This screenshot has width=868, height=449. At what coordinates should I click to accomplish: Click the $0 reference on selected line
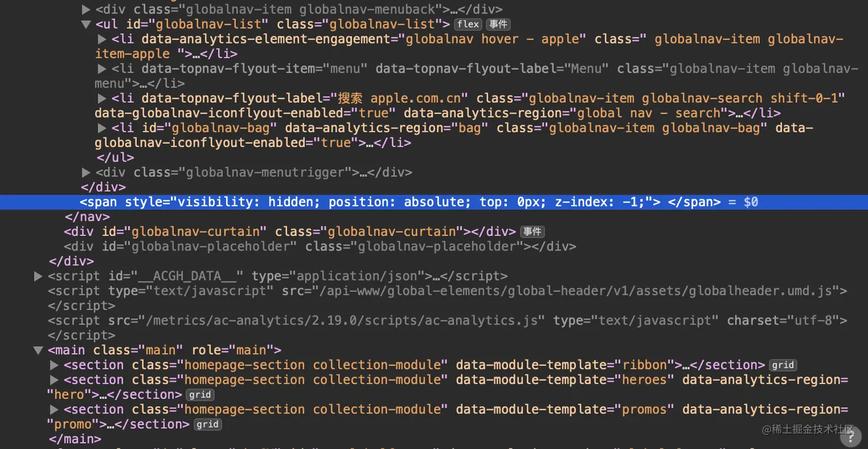point(751,202)
